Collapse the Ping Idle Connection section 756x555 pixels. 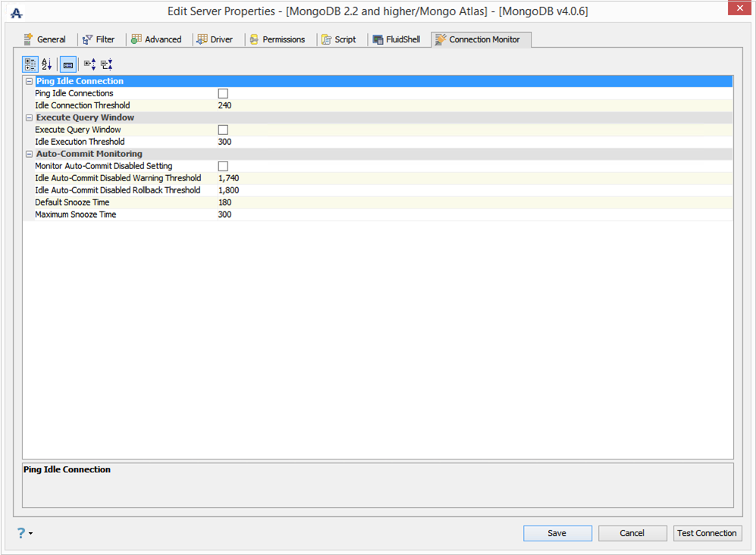click(29, 81)
